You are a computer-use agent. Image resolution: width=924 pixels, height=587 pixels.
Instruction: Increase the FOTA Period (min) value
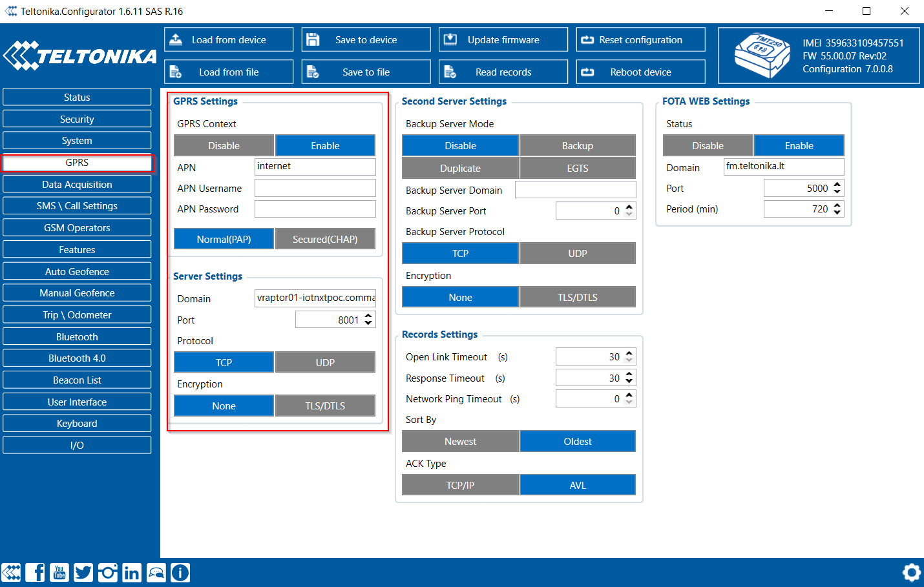click(837, 205)
